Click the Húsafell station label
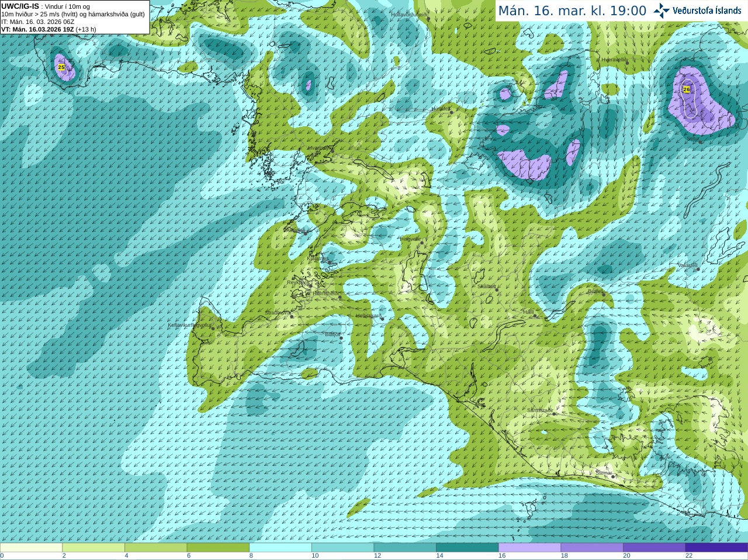748x560 pixels. point(441,109)
